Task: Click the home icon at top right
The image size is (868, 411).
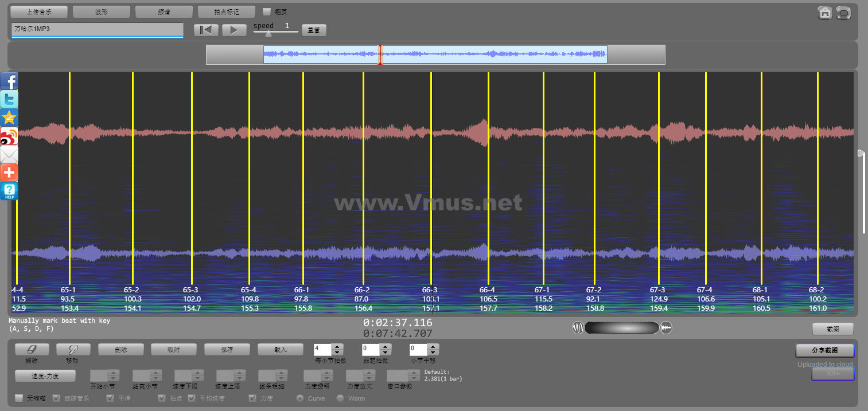Action: tap(825, 13)
